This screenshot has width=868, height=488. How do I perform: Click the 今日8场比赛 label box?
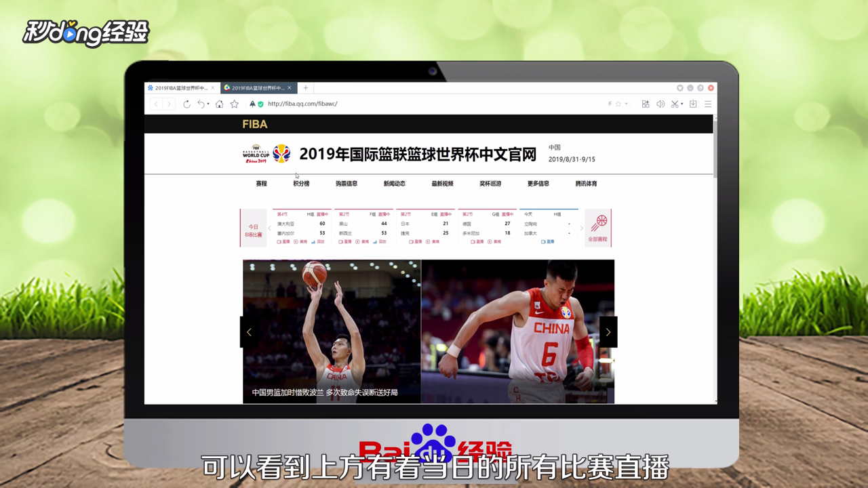(x=253, y=228)
